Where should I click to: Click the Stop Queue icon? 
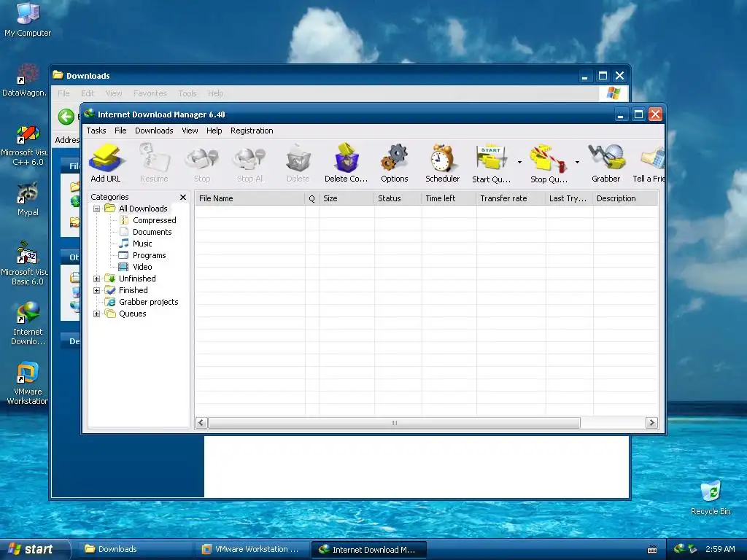[x=549, y=163]
